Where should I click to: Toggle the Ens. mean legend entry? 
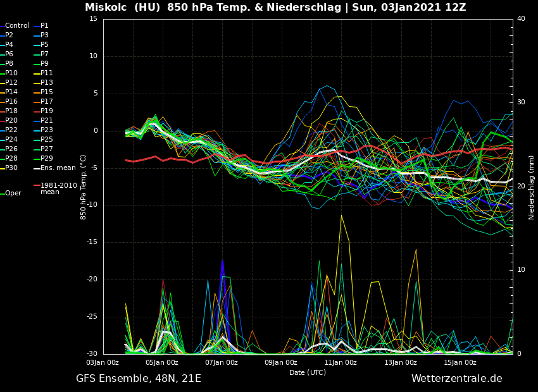[57, 168]
